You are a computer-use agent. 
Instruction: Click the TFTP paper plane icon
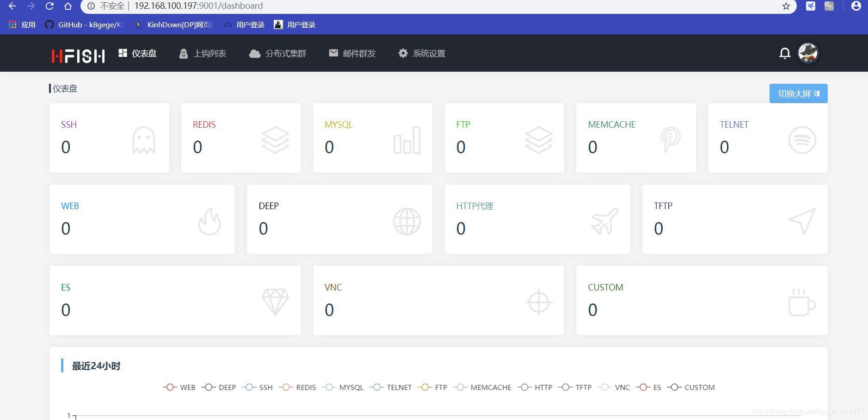(802, 221)
